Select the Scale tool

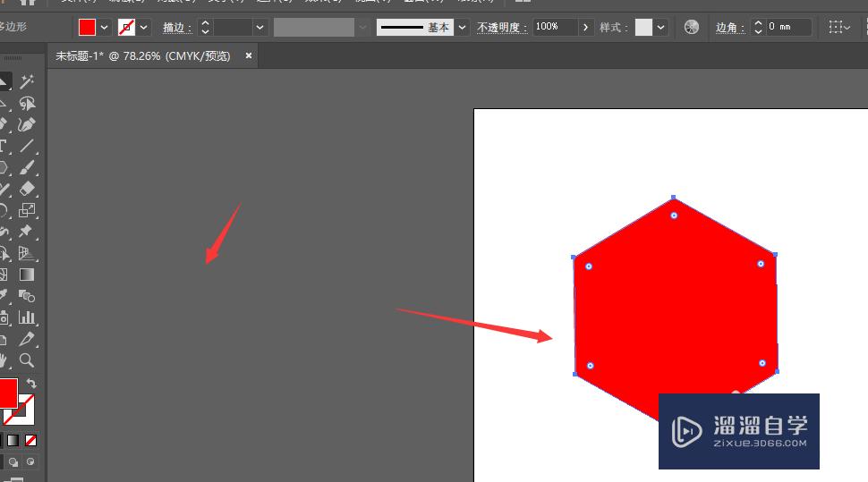(x=27, y=210)
